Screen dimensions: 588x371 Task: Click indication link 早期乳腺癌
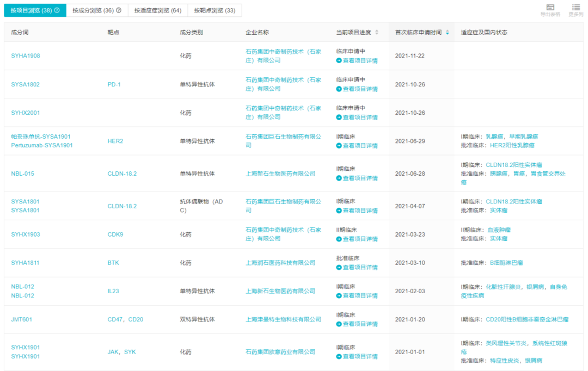tap(524, 137)
